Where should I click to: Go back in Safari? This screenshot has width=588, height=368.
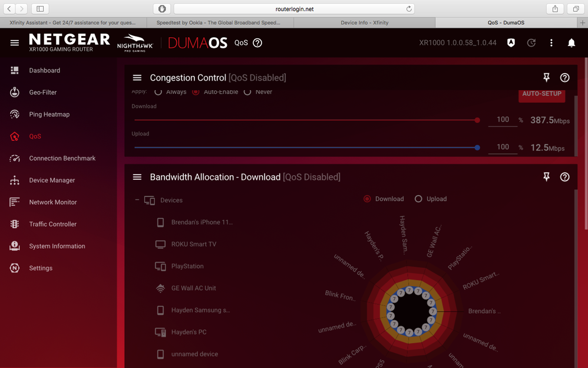click(9, 9)
